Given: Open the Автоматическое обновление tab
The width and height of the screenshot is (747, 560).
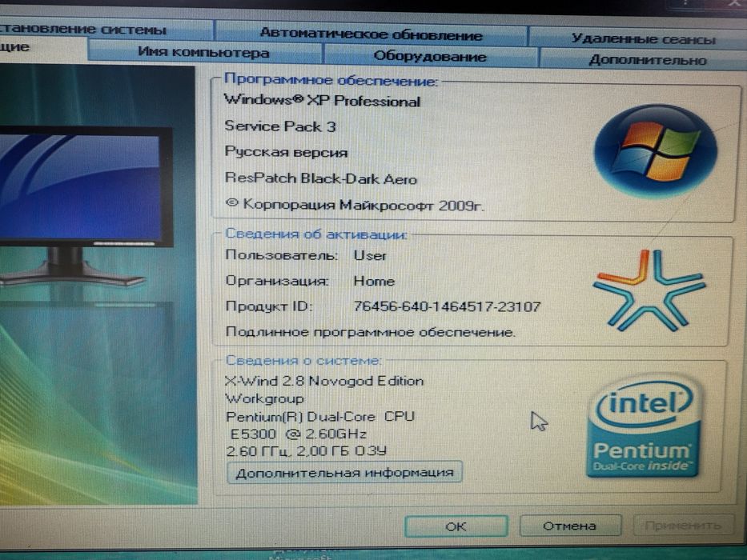Looking at the screenshot, I should 371,34.
